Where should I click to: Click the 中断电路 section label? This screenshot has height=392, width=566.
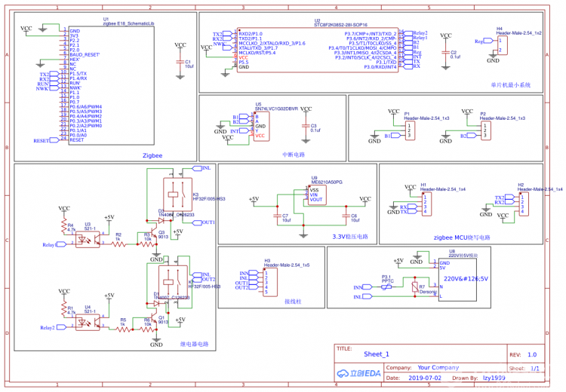294,155
